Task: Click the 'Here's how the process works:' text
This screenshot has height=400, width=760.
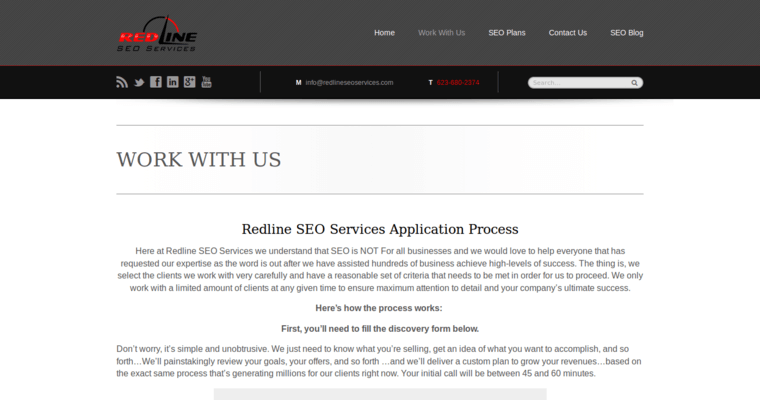Action: point(379,308)
